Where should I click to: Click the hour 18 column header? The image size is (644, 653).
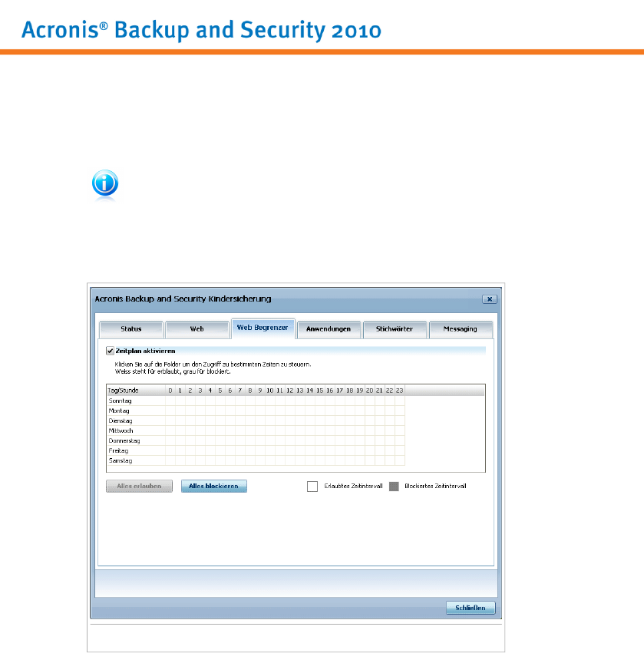point(349,391)
